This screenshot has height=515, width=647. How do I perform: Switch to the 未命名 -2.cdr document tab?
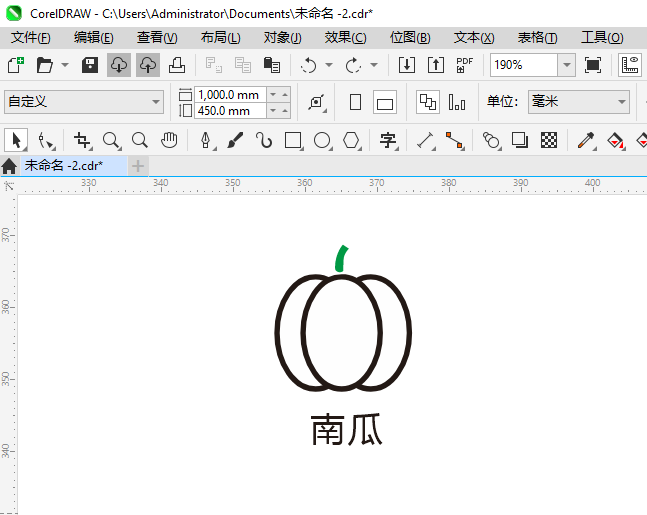(73, 165)
